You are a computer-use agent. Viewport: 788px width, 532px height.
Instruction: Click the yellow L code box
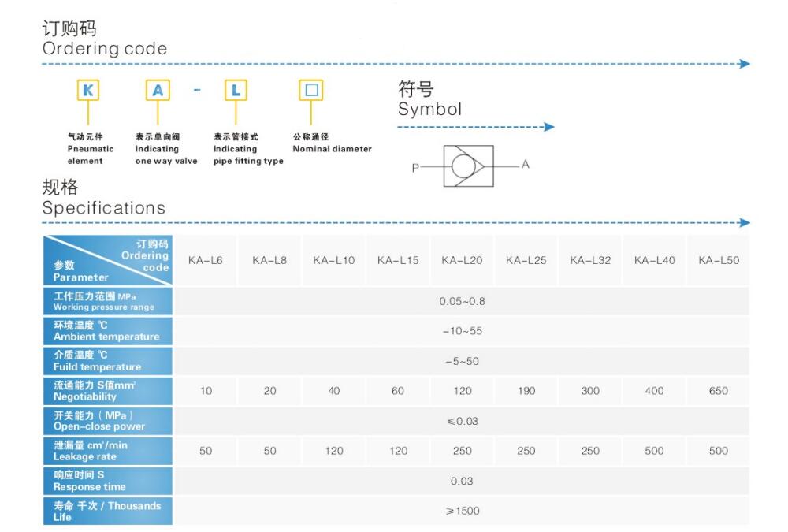click(x=235, y=91)
